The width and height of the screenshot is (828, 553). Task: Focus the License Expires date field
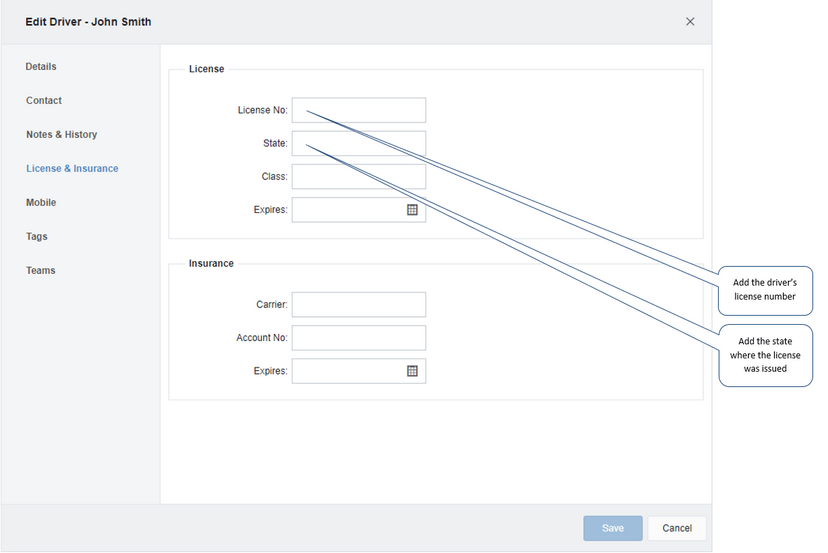349,210
